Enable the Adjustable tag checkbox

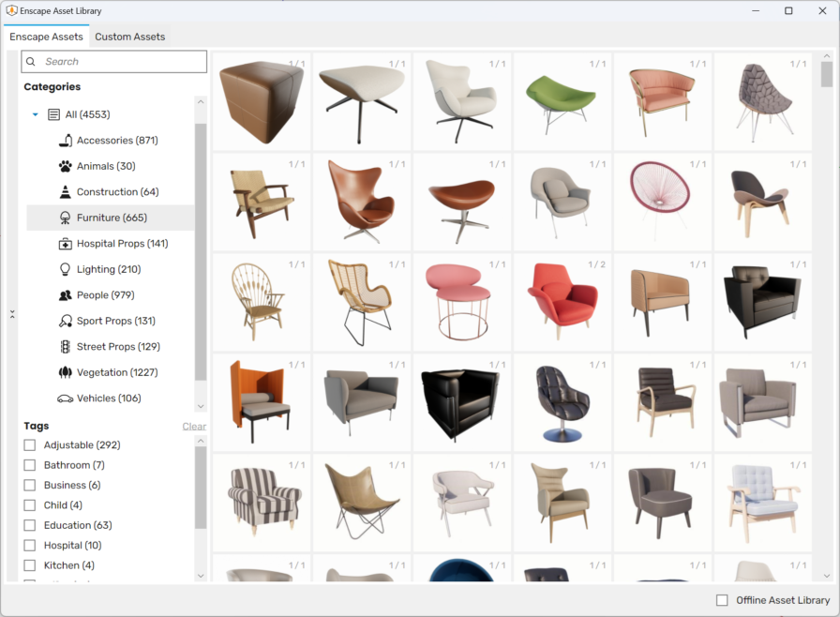click(x=30, y=445)
